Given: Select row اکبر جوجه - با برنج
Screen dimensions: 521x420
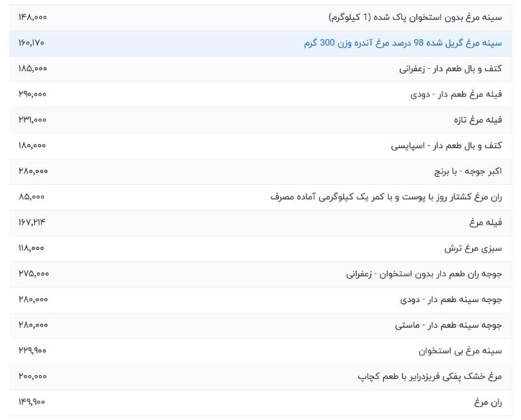Looking at the screenshot, I should [x=261, y=172].
